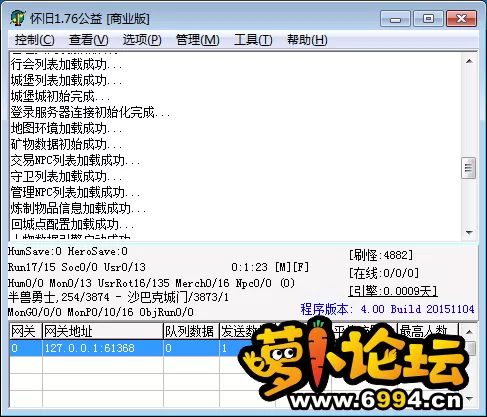Click log line 守卫列表加载成功
Viewport: 487px width, 417px height.
[66, 176]
